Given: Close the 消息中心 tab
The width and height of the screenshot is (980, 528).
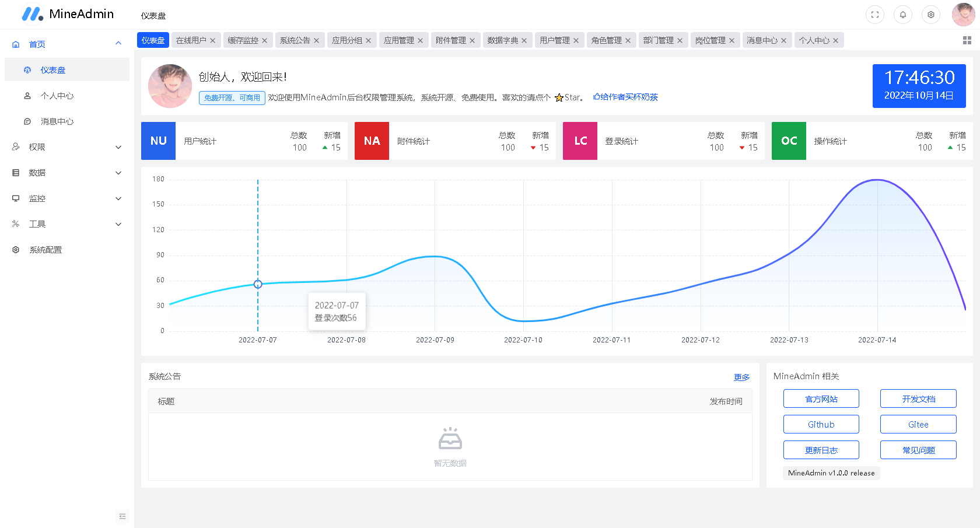Looking at the screenshot, I should coord(784,41).
